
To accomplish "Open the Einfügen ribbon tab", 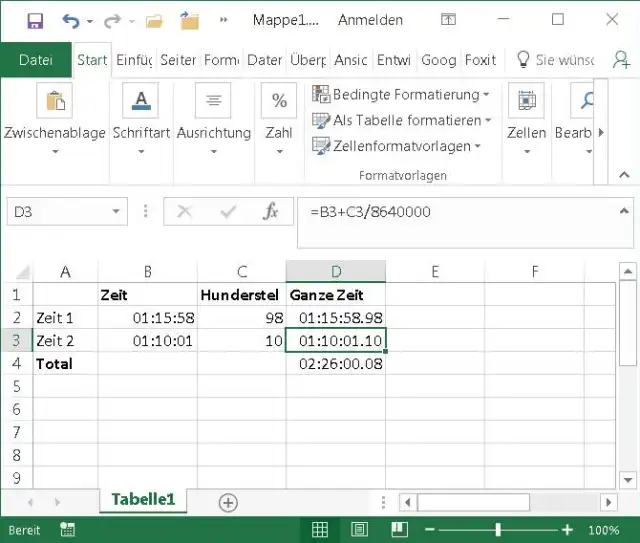I will click(134, 60).
